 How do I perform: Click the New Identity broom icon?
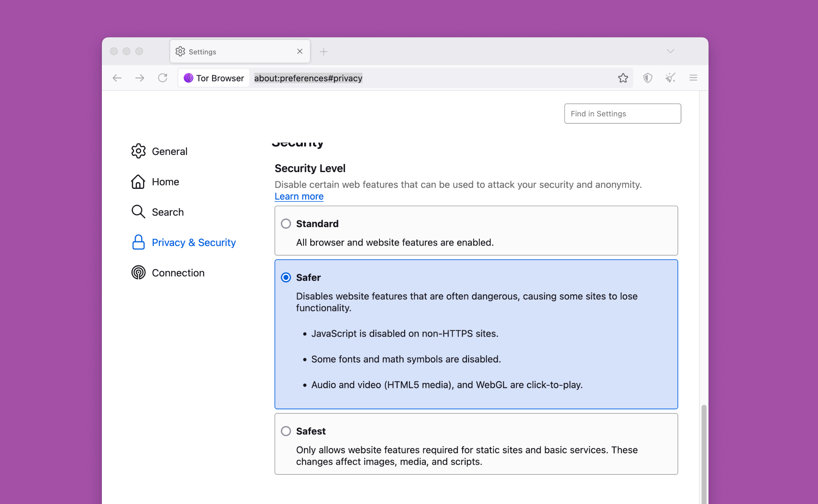click(670, 78)
